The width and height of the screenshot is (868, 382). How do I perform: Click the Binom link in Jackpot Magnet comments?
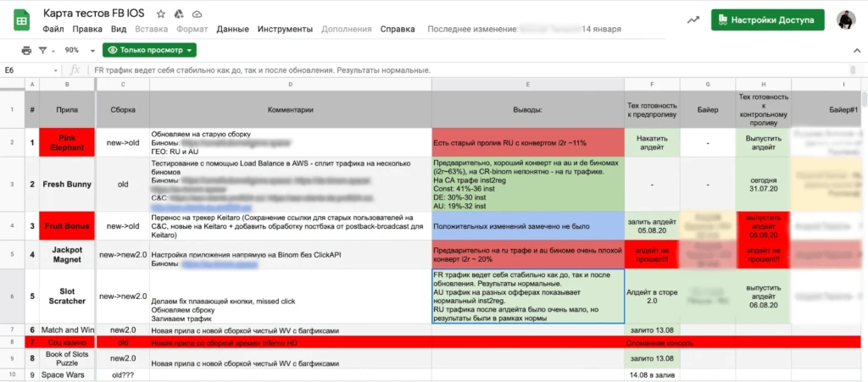tap(220, 265)
